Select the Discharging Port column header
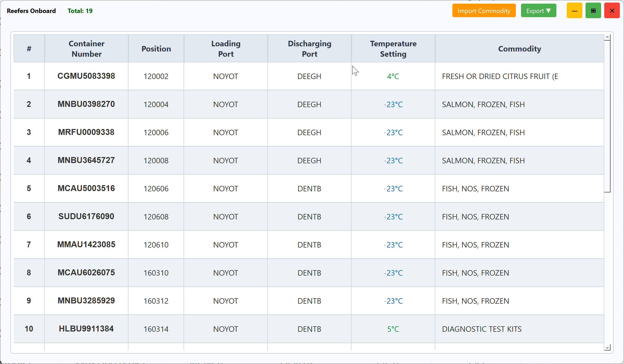624x364 pixels. pos(310,49)
